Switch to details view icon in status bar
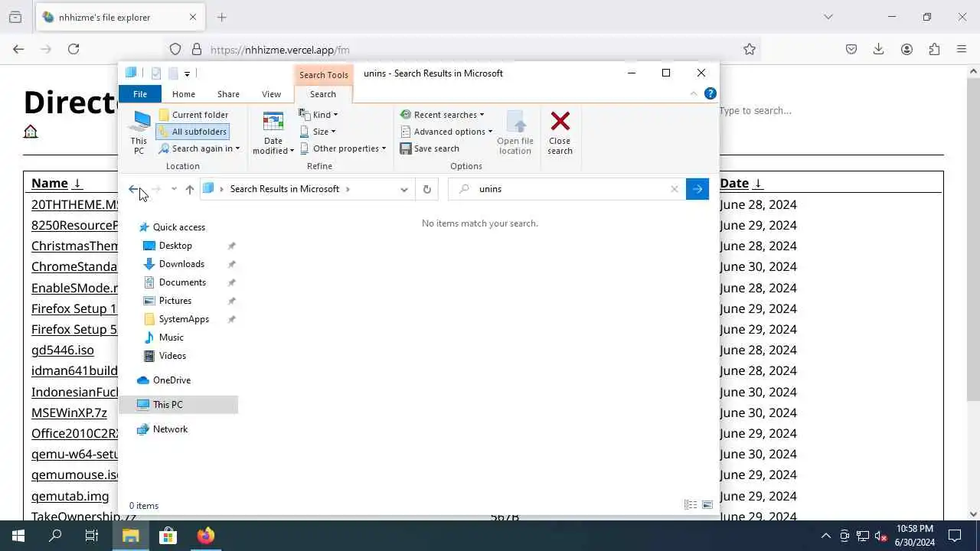 tap(690, 505)
